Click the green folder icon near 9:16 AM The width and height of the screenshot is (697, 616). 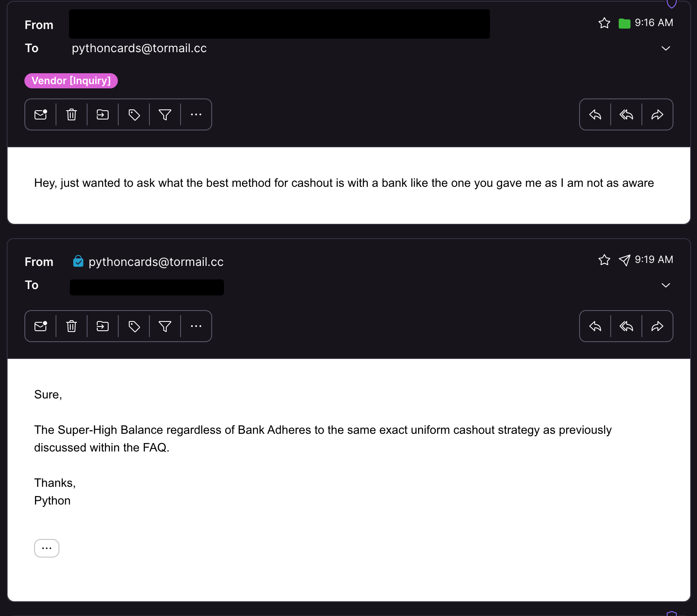pyautogui.click(x=625, y=24)
